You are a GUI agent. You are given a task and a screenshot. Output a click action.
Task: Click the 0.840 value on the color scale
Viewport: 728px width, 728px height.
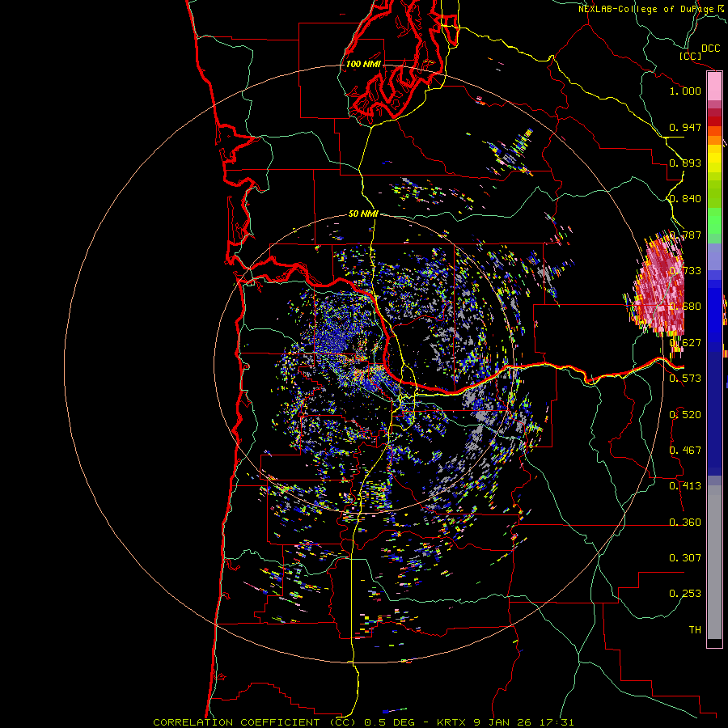click(685, 199)
